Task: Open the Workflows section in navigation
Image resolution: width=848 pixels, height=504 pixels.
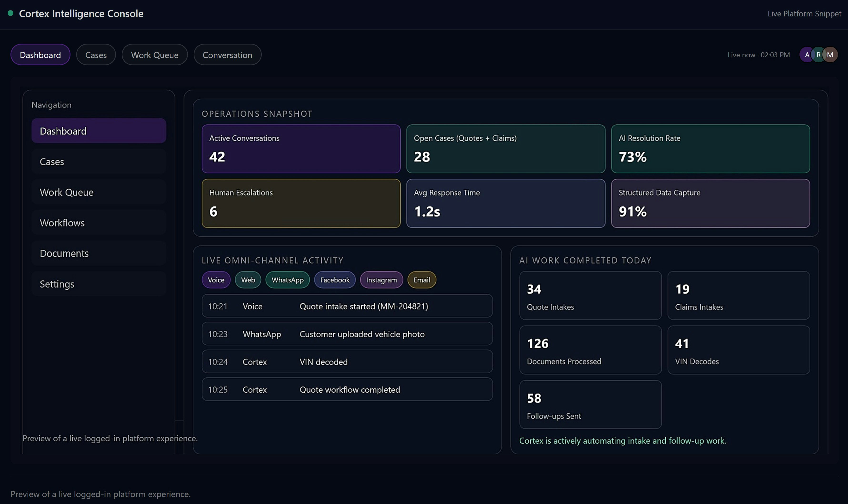Action: [x=98, y=222]
